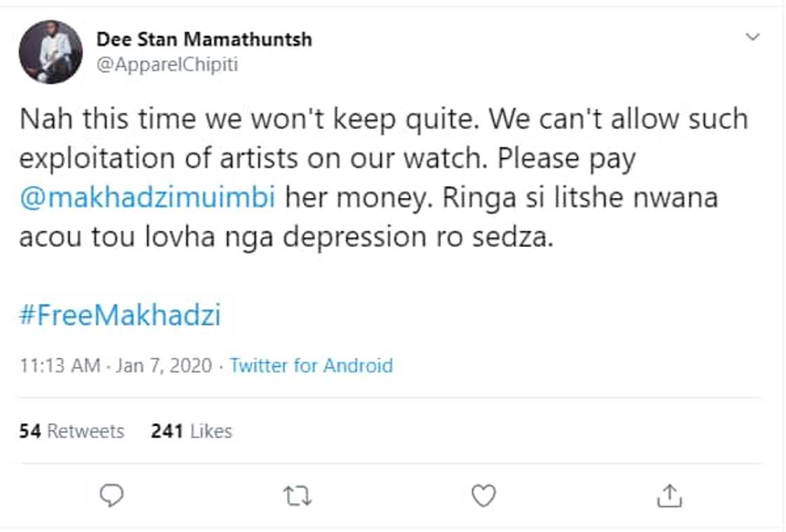Open Twitter for Android source link
The height and width of the screenshot is (532, 786).
[311, 366]
